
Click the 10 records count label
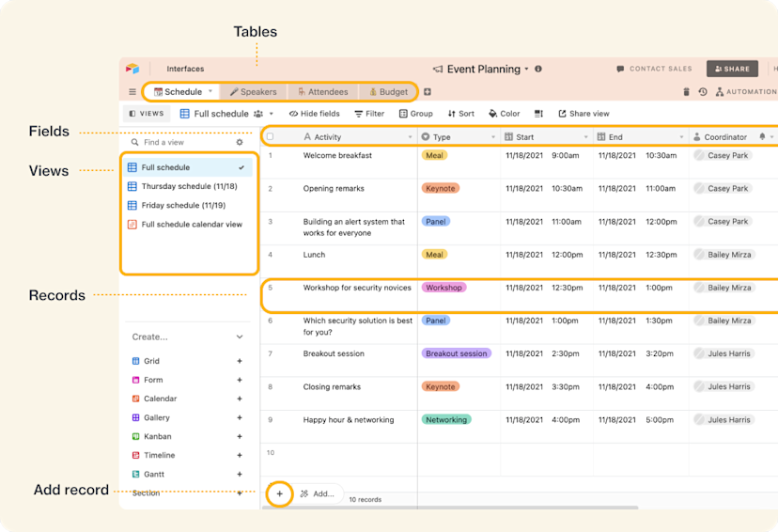click(x=366, y=500)
